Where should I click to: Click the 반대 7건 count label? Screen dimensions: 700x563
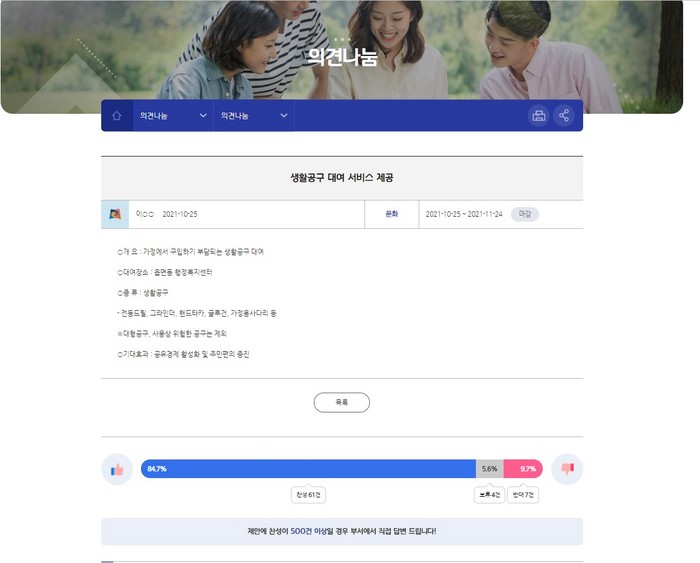523,495
